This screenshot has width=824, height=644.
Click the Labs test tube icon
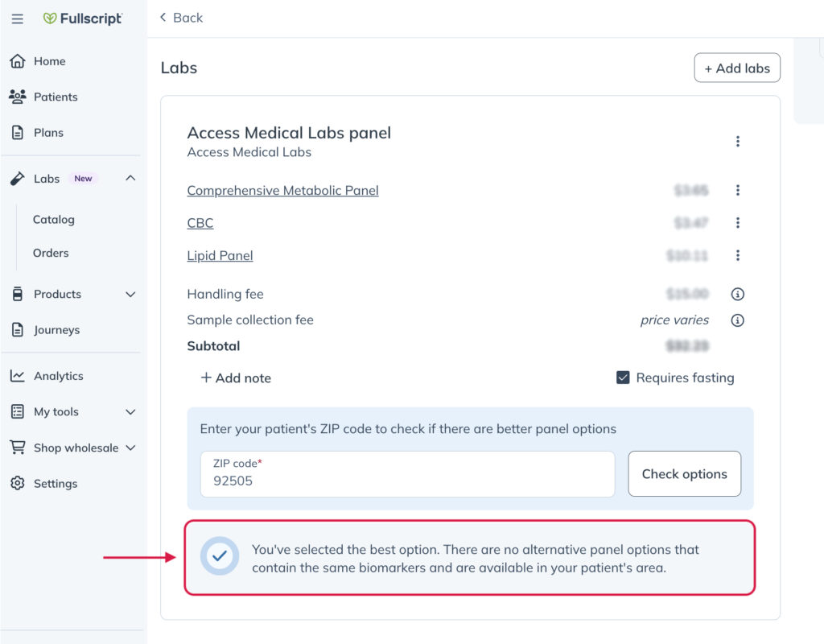point(18,179)
